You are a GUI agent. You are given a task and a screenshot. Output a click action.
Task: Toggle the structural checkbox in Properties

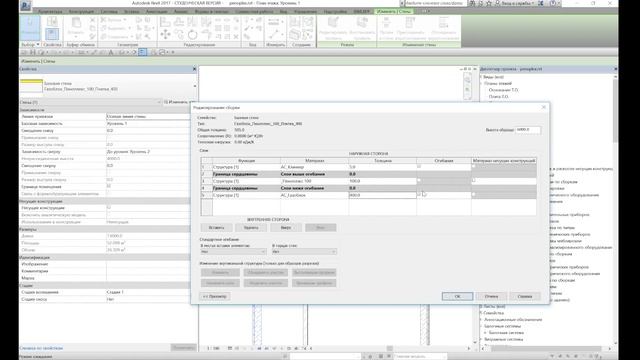pyautogui.click(x=109, y=208)
